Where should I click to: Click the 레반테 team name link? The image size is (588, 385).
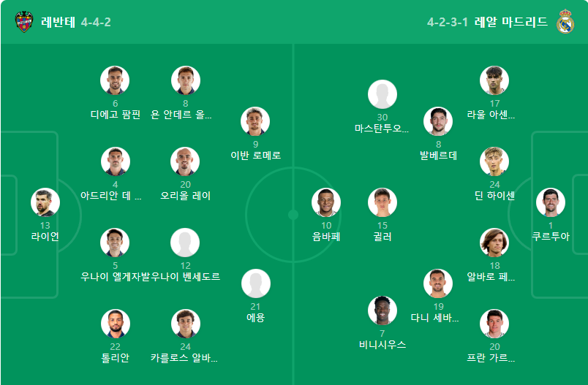tap(58, 22)
